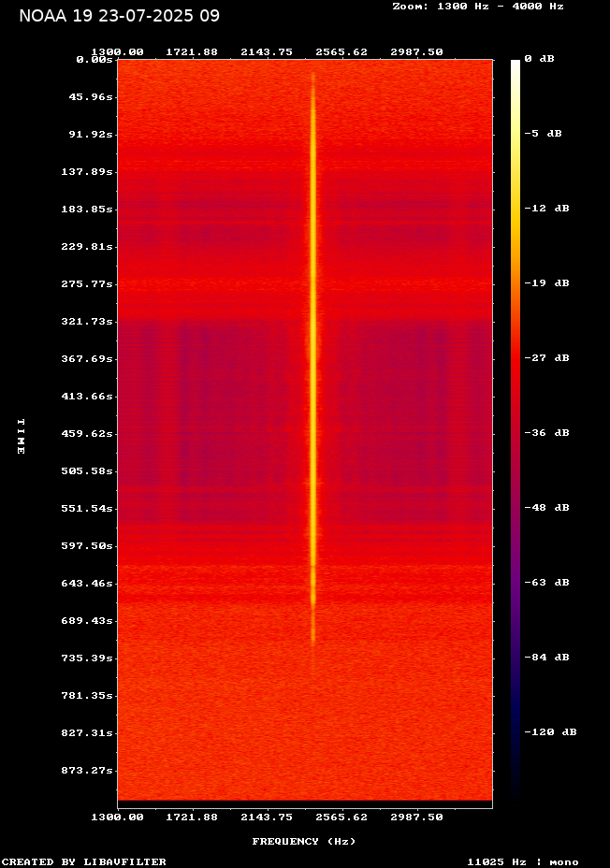The image size is (610, 868).
Task: Click the time label '275.77s'
Action: click(87, 284)
